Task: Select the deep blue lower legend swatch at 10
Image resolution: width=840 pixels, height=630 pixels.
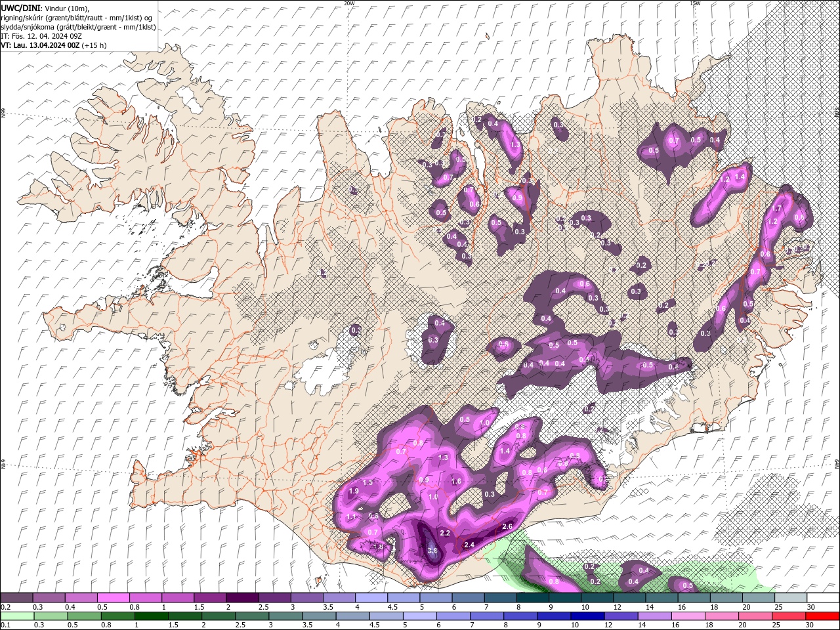Action: 587,616
